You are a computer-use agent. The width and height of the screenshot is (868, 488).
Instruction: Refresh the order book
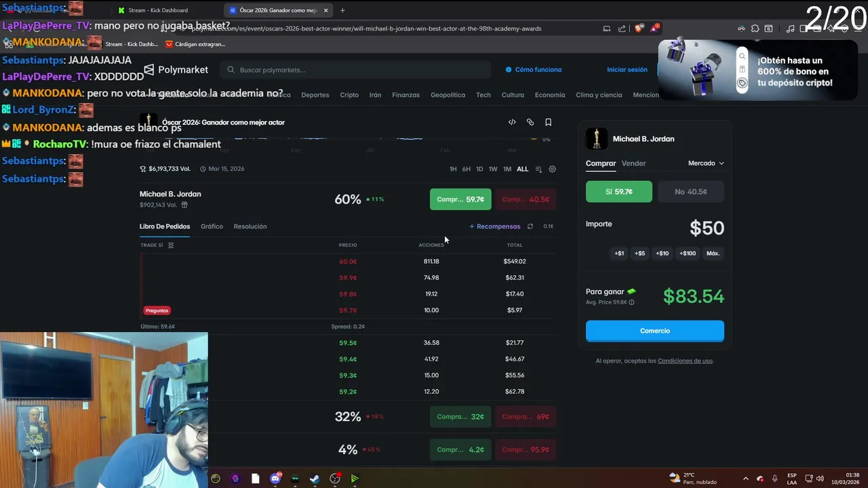pyautogui.click(x=530, y=226)
